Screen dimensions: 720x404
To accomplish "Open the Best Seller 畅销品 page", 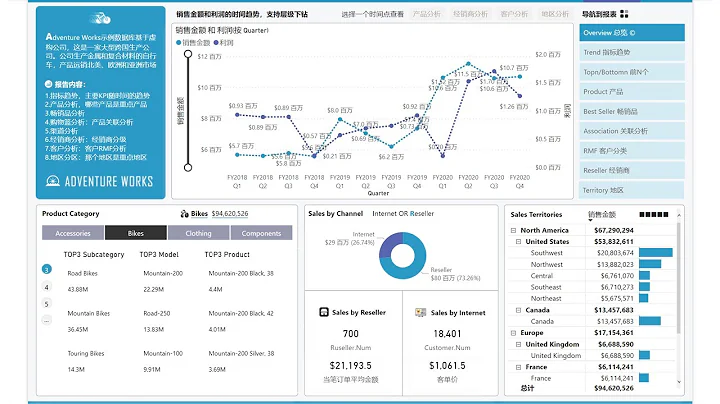I will (x=632, y=112).
